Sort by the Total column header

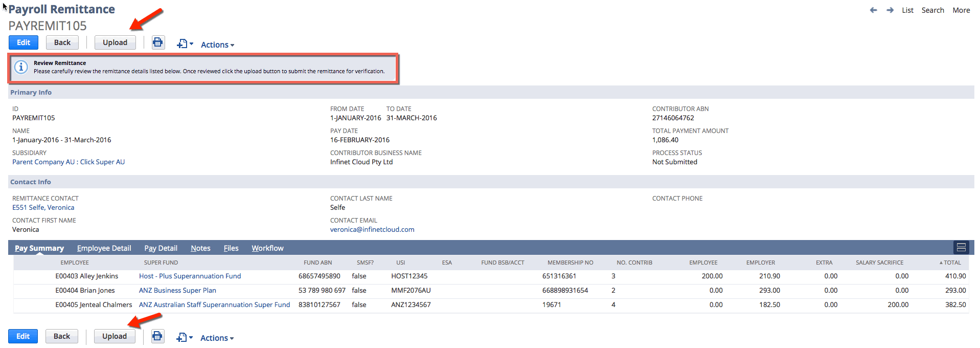click(x=950, y=263)
